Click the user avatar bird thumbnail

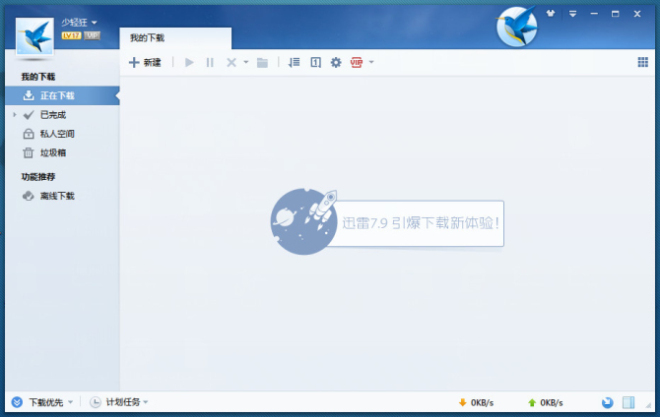point(35,38)
